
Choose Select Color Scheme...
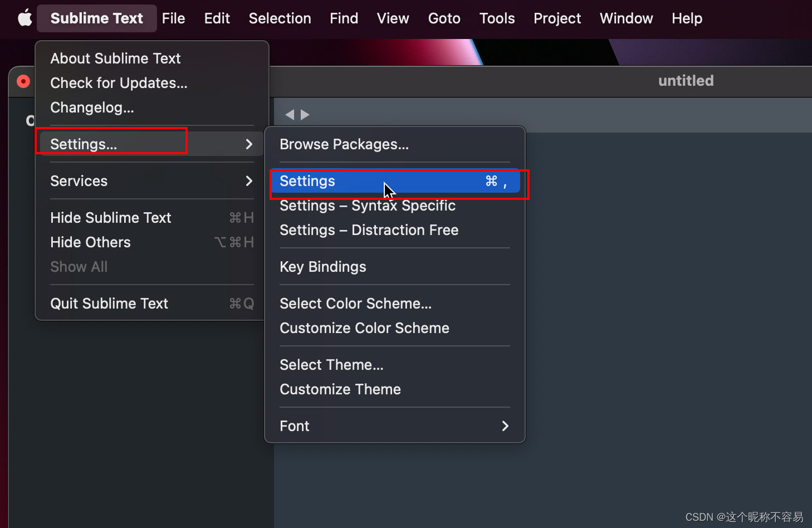(395, 304)
